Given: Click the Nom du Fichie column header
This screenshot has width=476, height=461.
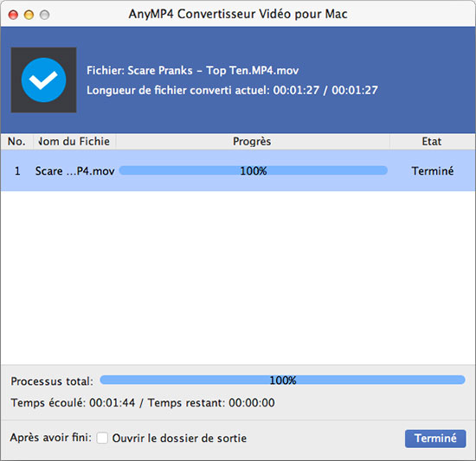Looking at the screenshot, I should [74, 141].
